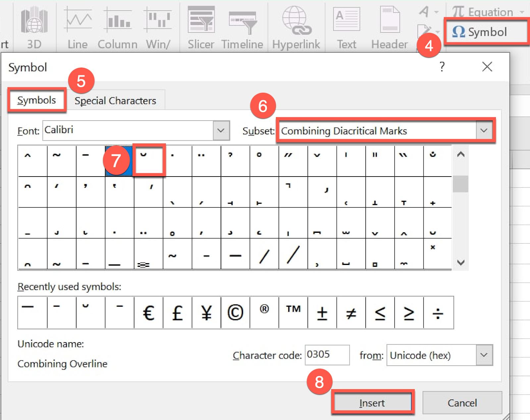Image resolution: width=530 pixels, height=420 pixels.
Task: Select recently used less-than-or-equal symbol
Action: point(380,313)
